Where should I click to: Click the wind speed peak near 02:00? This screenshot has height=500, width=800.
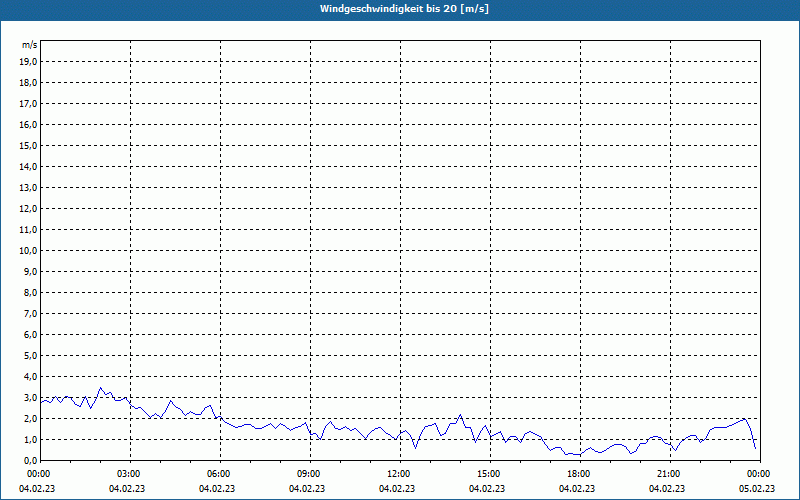click(101, 388)
